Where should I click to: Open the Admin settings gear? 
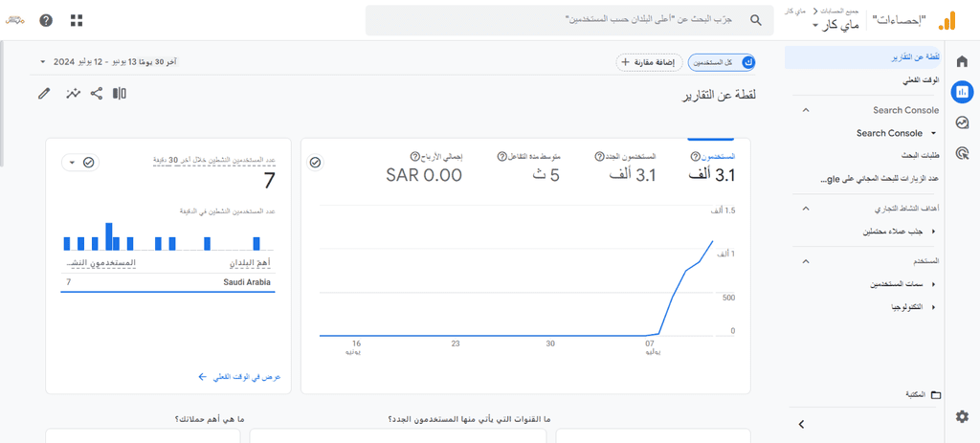point(962,416)
